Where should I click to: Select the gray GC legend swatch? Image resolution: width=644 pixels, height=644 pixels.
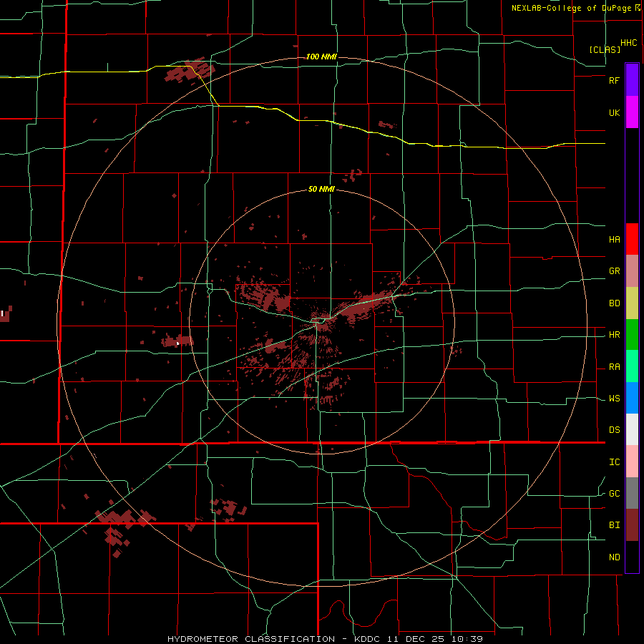click(632, 493)
